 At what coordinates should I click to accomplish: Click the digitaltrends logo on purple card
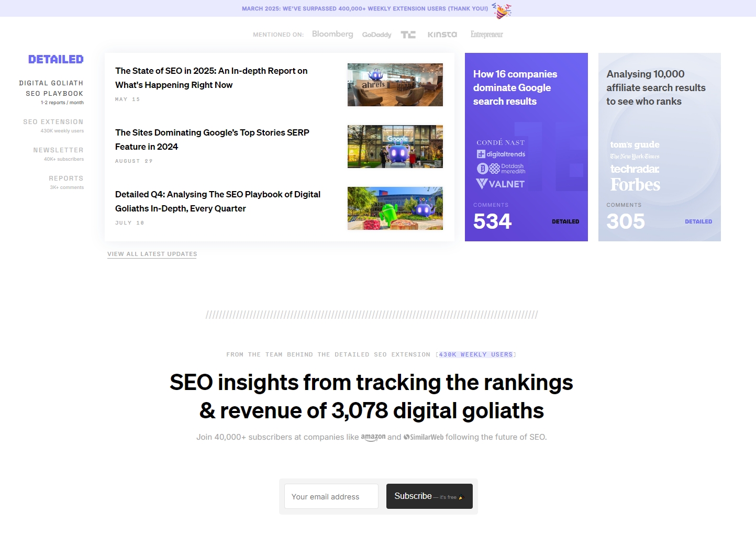point(501,154)
